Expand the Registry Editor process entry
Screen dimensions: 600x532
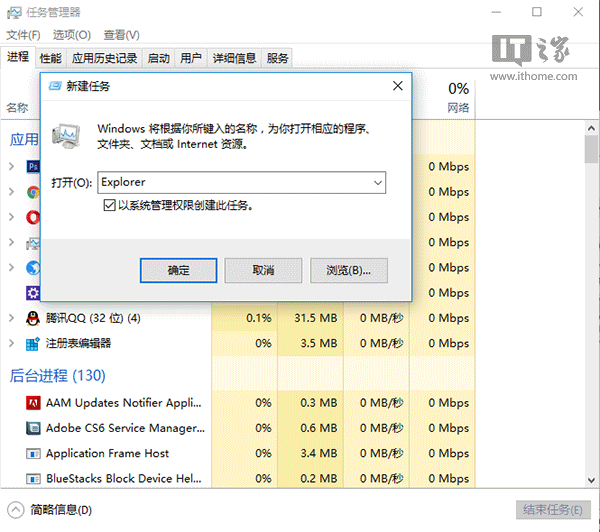tap(11, 343)
